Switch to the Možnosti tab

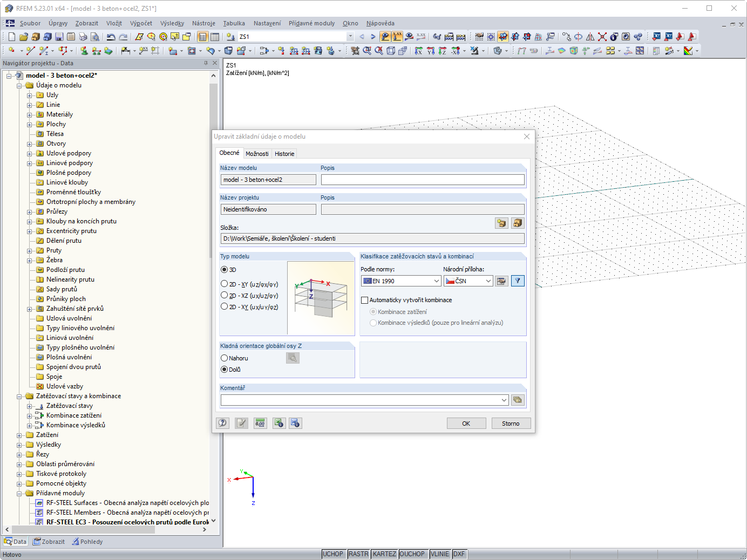click(x=257, y=154)
